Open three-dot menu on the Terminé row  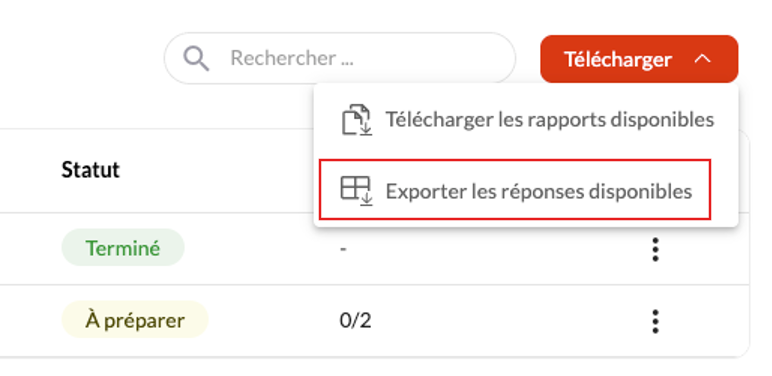(655, 249)
